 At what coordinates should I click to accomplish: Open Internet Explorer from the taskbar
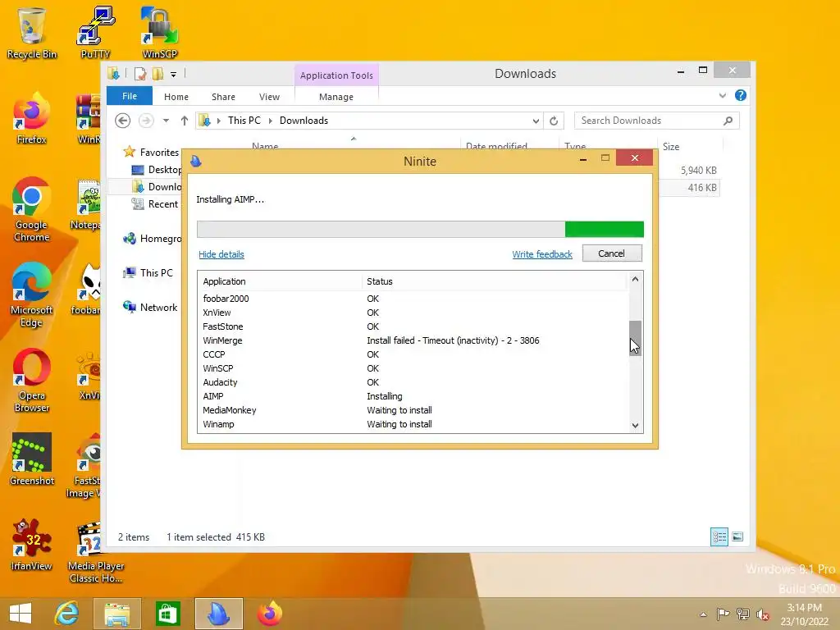tap(67, 614)
